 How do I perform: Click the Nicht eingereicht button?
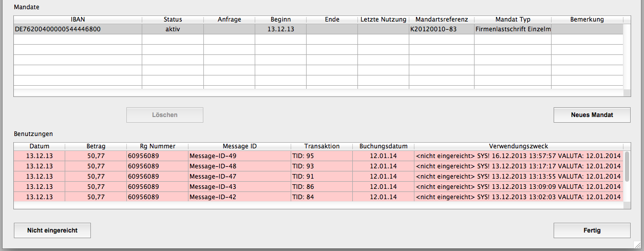coord(52,230)
